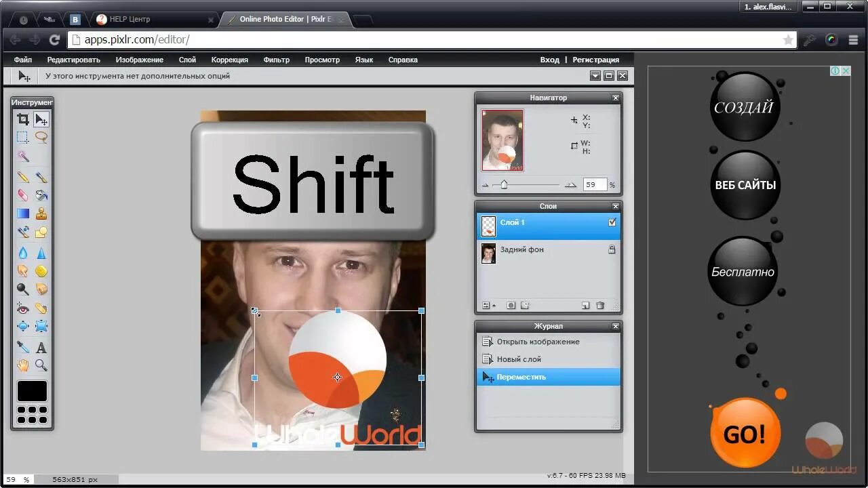Image resolution: width=868 pixels, height=488 pixels.
Task: Open the black foreground color swatch
Action: point(32,391)
